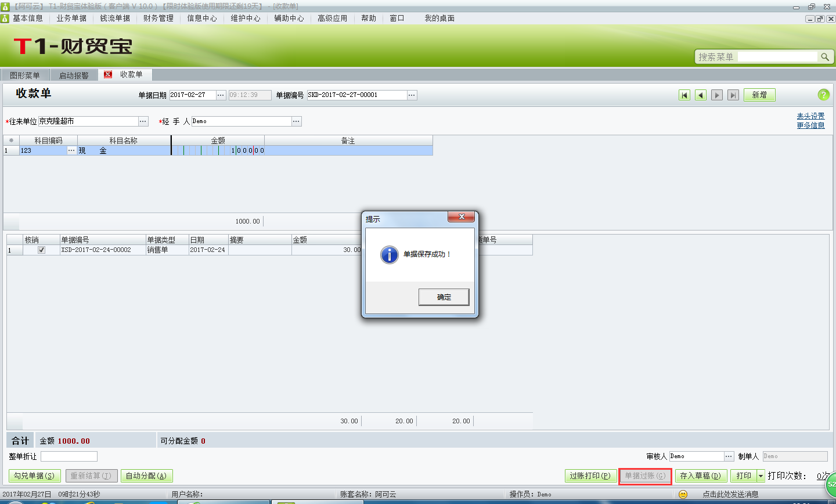The height and width of the screenshot is (504, 836).
Task: Click the 整单折让 input field
Action: [x=69, y=456]
